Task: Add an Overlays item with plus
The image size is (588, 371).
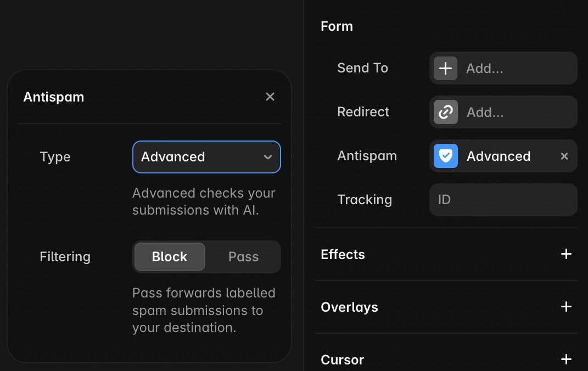Action: [566, 307]
